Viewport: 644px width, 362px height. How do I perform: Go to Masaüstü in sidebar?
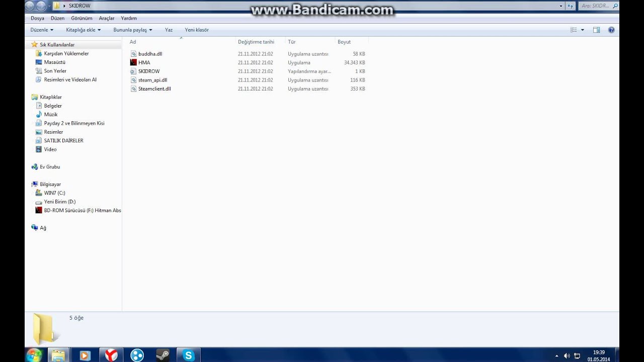54,62
